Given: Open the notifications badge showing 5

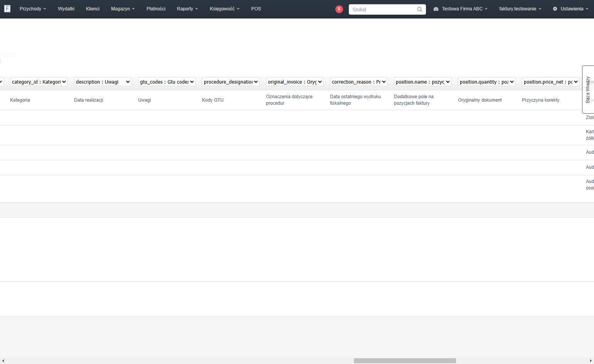Looking at the screenshot, I should click(339, 9).
